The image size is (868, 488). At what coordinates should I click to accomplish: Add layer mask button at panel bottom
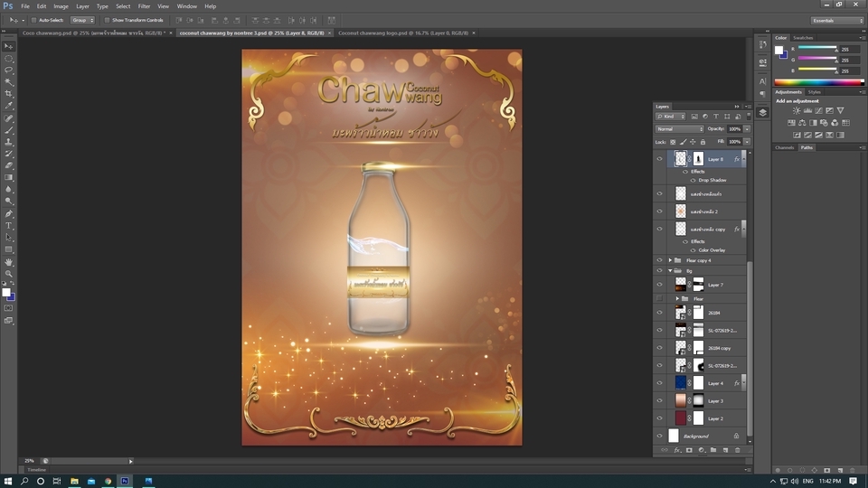(689, 450)
